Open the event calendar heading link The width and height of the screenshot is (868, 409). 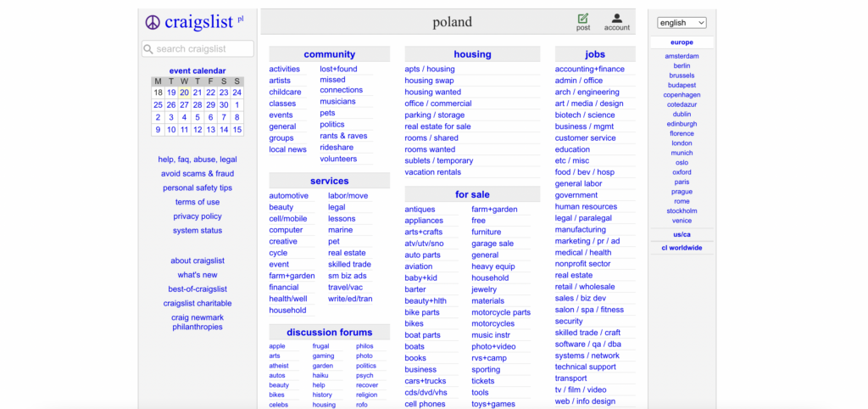click(198, 70)
